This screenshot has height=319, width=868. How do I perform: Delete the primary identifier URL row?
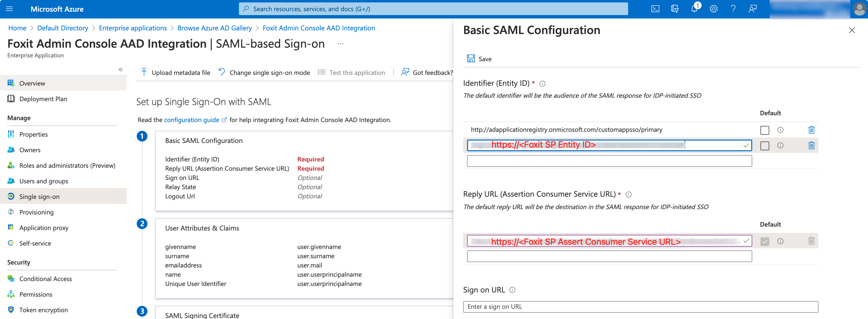click(811, 130)
